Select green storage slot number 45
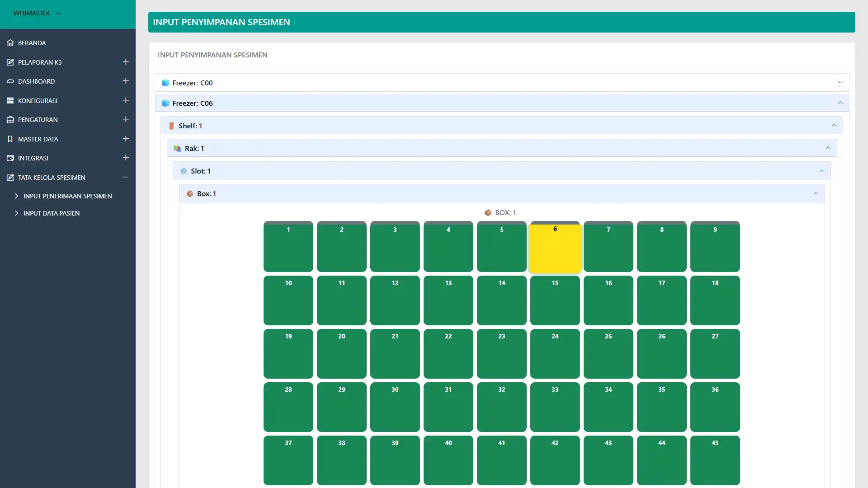This screenshot has height=488, width=868. [x=715, y=460]
